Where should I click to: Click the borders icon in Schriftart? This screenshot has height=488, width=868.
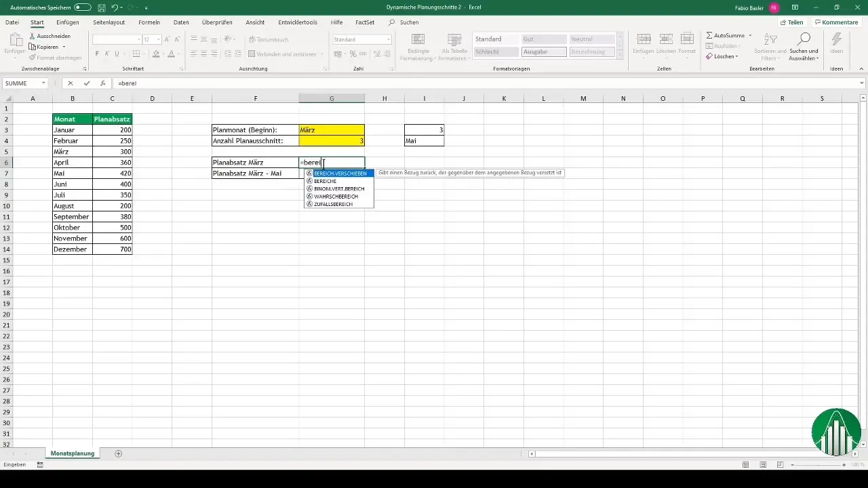(136, 54)
